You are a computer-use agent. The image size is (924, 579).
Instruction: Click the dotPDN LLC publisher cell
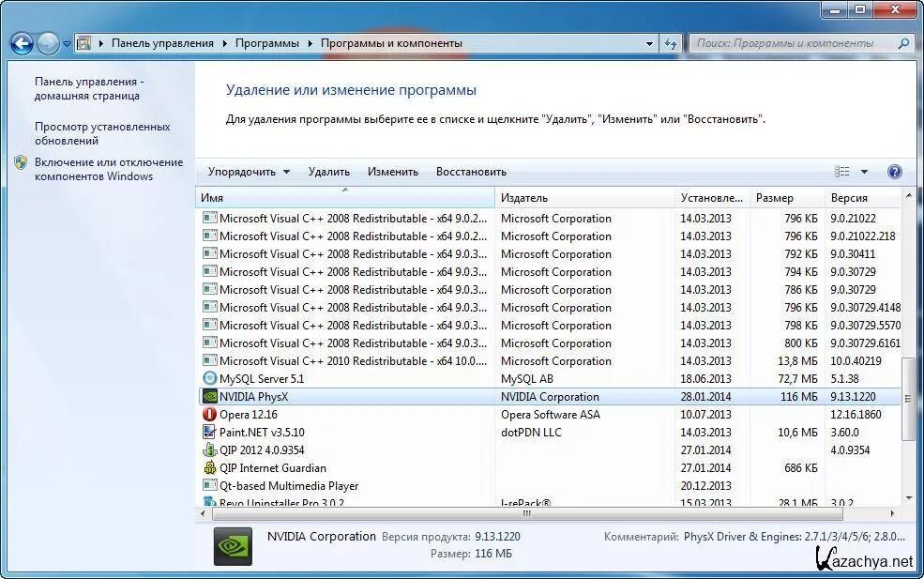click(x=531, y=433)
